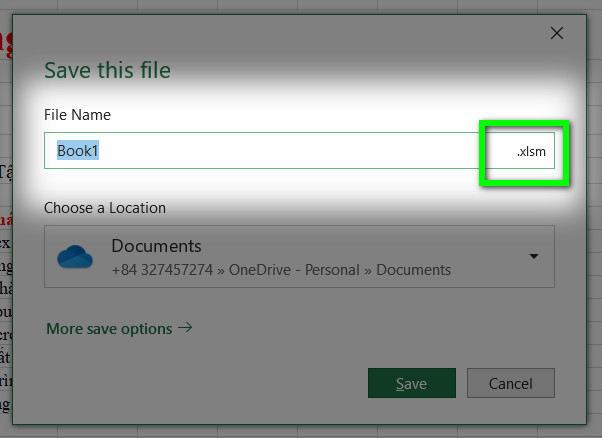The image size is (602, 438).
Task: Click the Save button
Action: pyautogui.click(x=412, y=383)
